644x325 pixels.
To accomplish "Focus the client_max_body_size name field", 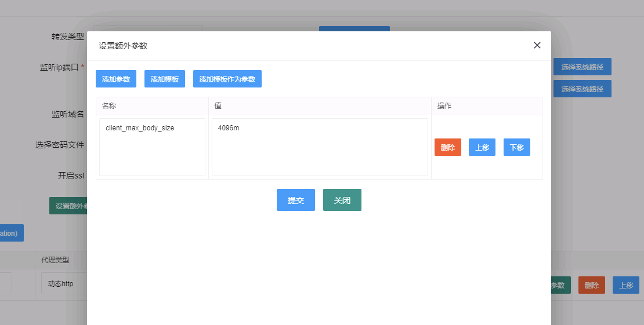I will [152, 147].
